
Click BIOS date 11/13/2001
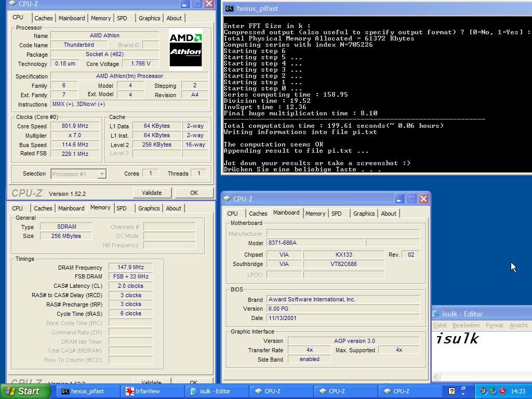click(343, 318)
